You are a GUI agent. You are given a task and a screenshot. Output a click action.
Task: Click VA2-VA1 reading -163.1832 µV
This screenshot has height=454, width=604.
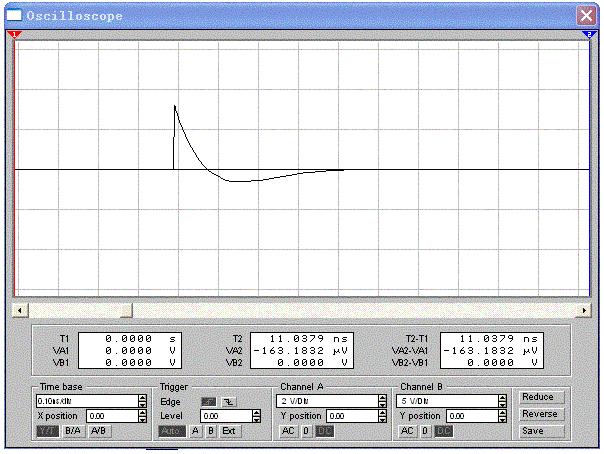491,351
